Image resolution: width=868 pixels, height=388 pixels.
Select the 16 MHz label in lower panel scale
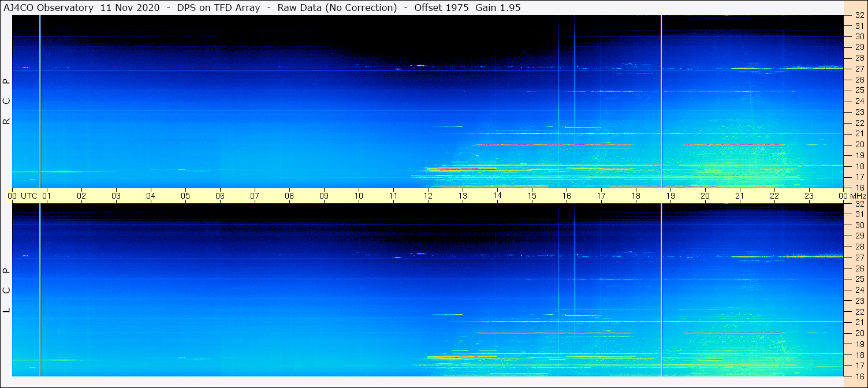[x=859, y=376]
